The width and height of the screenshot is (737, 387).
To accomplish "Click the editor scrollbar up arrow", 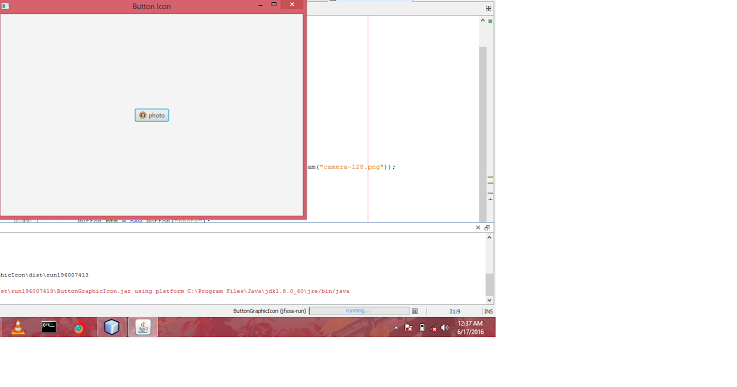I will [483, 21].
